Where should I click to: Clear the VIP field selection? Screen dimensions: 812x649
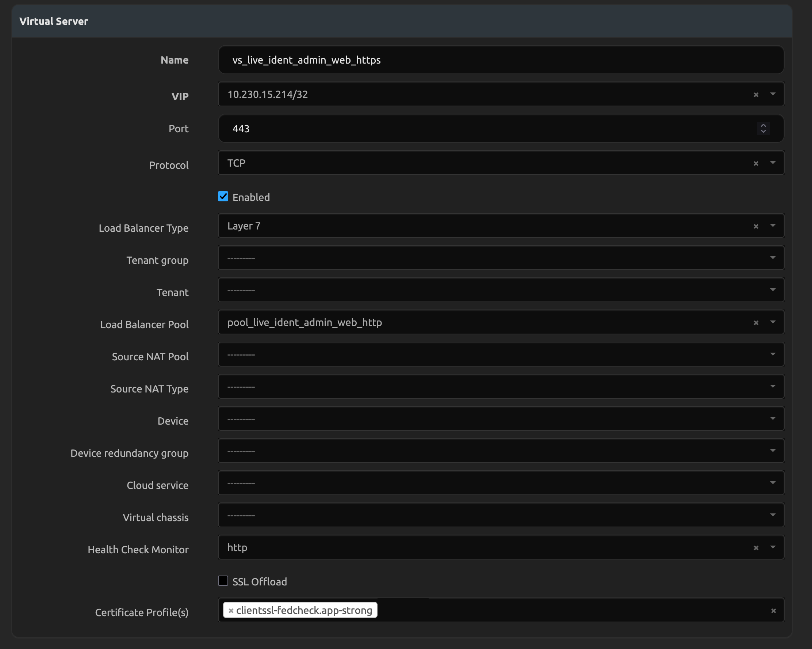tap(756, 95)
